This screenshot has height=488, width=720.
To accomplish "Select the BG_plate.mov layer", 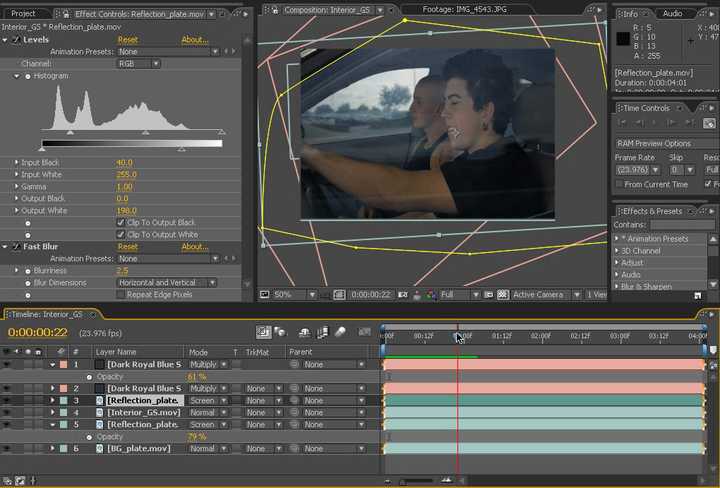I will click(x=139, y=448).
